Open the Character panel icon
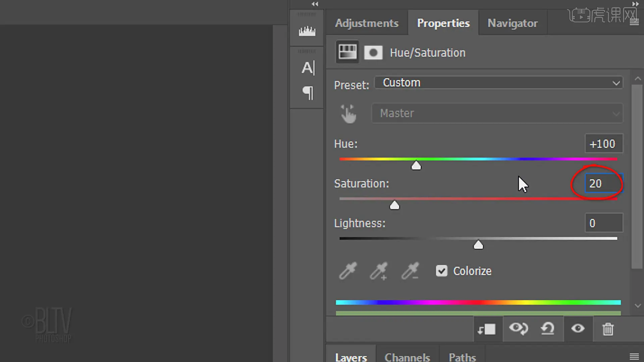Screen dimensions: 644x362 [308, 68]
